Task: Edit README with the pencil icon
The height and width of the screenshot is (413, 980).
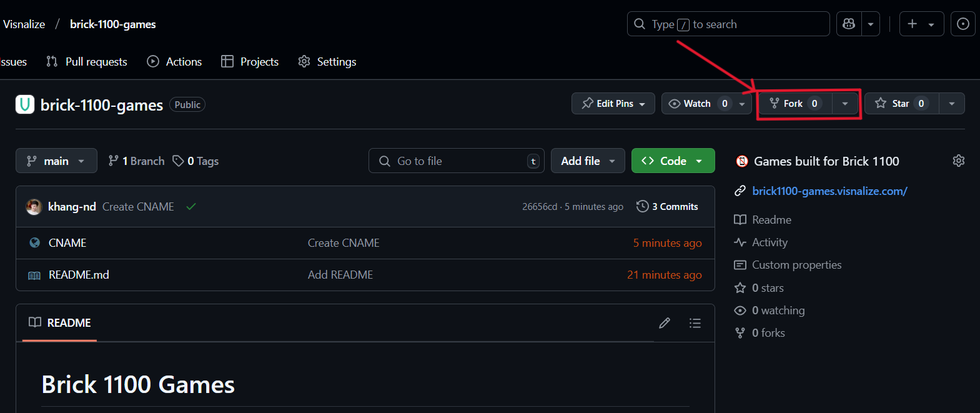Action: pyautogui.click(x=665, y=323)
